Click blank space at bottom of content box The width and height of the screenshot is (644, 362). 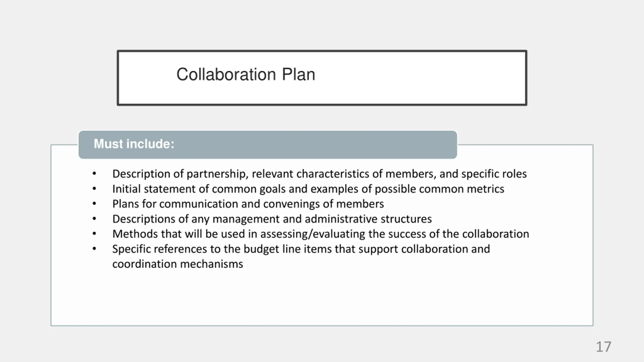322,302
